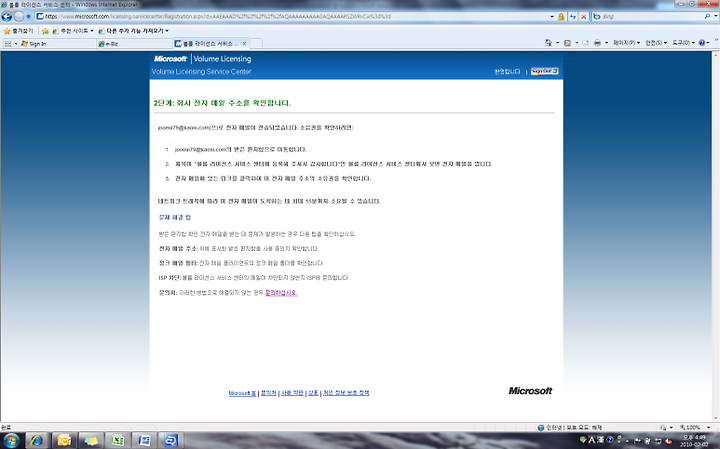The image size is (720, 449).
Task: Open a new blank tab
Action: (x=256, y=44)
